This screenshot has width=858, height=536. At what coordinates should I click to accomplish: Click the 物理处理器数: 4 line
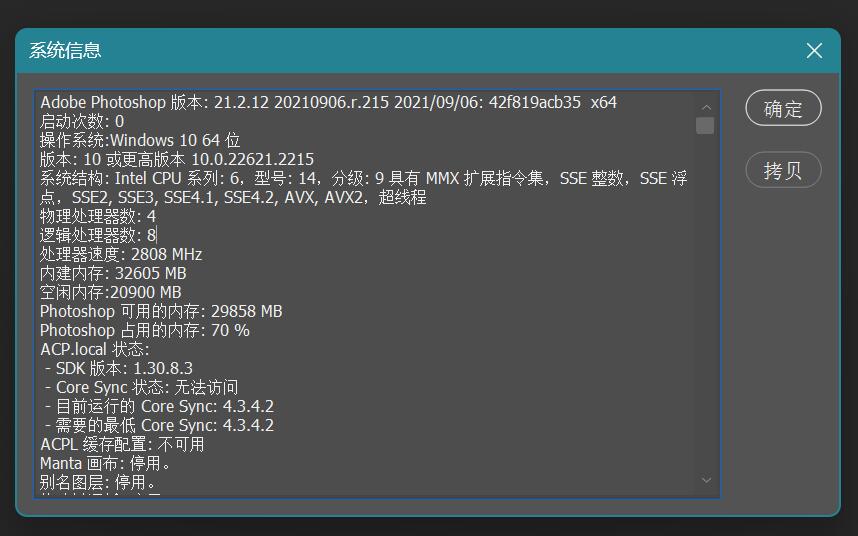(x=98, y=217)
